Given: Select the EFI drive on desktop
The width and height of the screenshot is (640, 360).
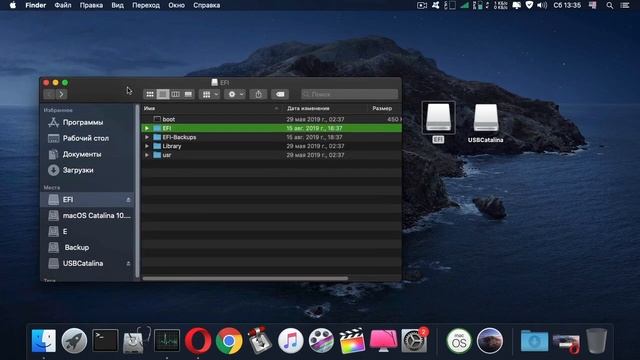Looking at the screenshot, I should pyautogui.click(x=438, y=122).
